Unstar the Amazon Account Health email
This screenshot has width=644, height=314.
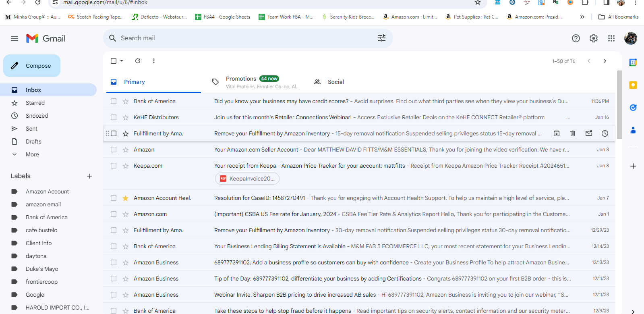pos(126,198)
